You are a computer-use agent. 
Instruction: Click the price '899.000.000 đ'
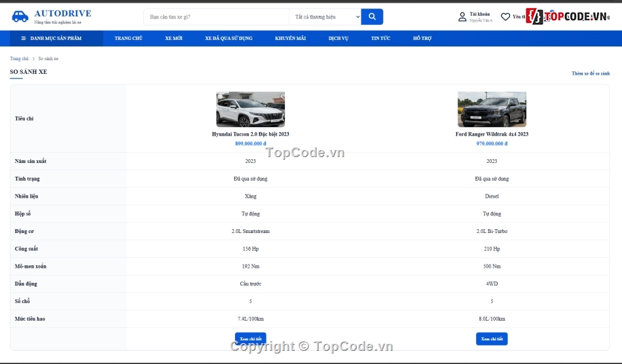coord(250,143)
